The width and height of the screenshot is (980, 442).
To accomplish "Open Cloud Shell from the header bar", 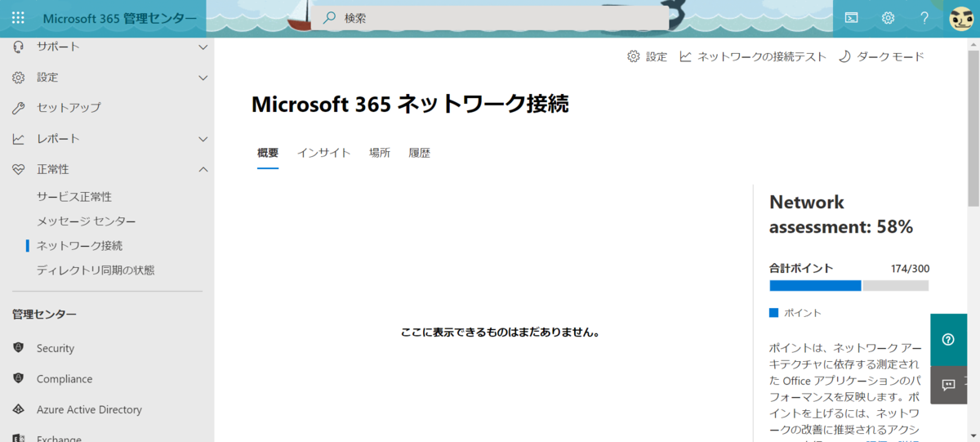I will click(x=851, y=18).
